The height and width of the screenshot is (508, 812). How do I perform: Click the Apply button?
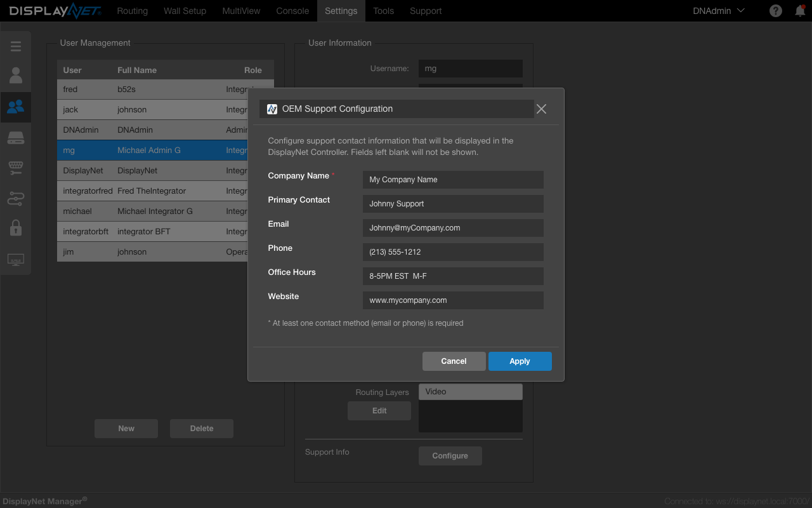pos(520,361)
